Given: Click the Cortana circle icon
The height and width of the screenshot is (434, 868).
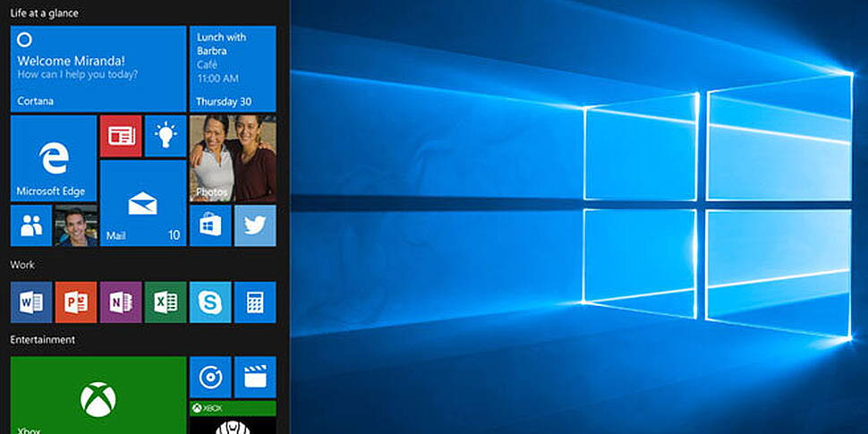Looking at the screenshot, I should tap(24, 39).
